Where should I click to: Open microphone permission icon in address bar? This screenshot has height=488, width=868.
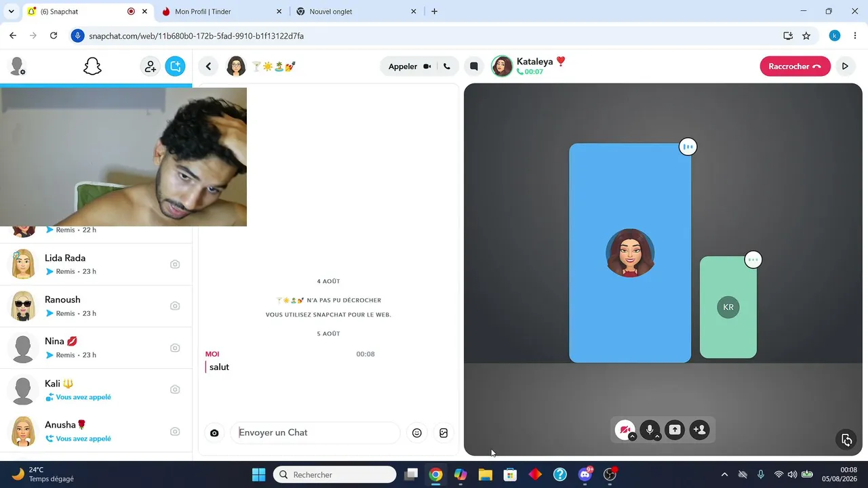click(77, 35)
